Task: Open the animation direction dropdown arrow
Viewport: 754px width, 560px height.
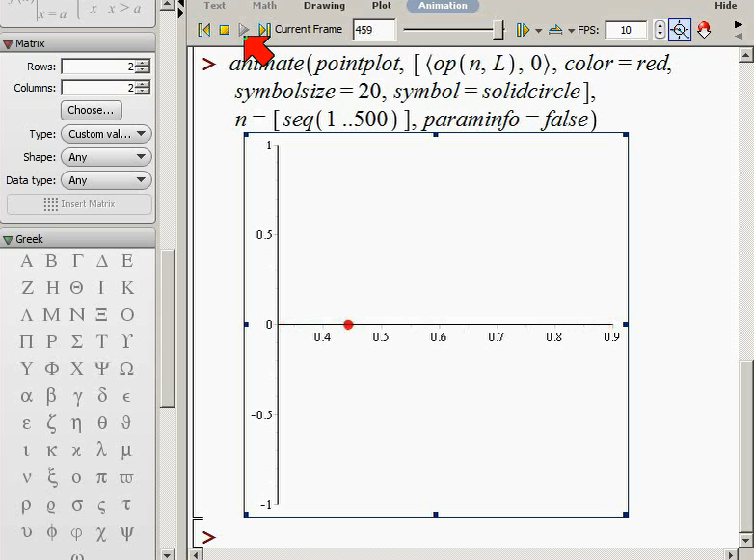Action: [539, 31]
